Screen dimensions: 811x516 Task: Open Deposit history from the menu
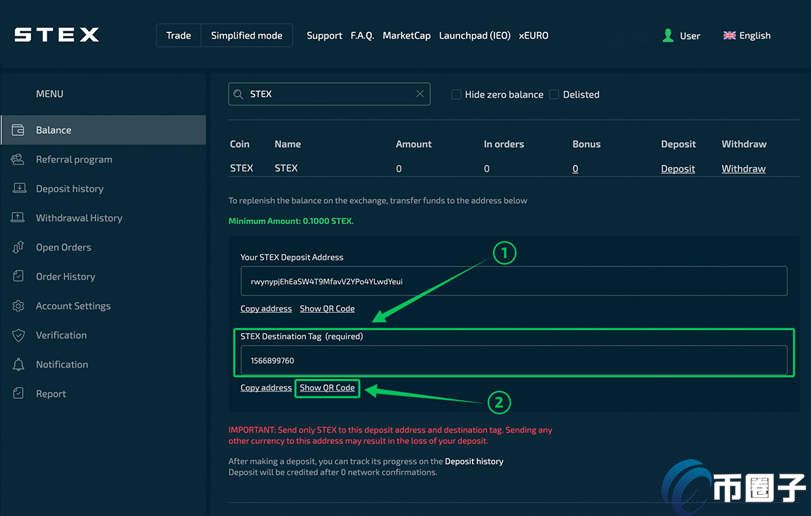70,189
